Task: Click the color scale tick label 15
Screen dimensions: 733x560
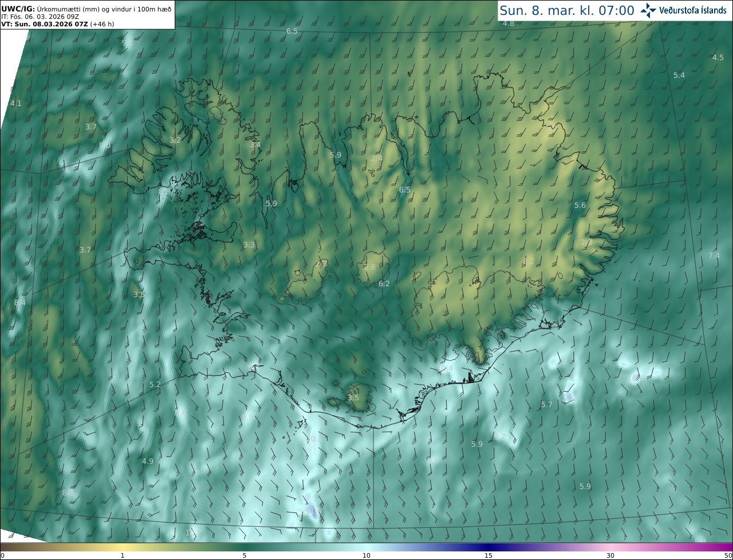Action: [488, 555]
